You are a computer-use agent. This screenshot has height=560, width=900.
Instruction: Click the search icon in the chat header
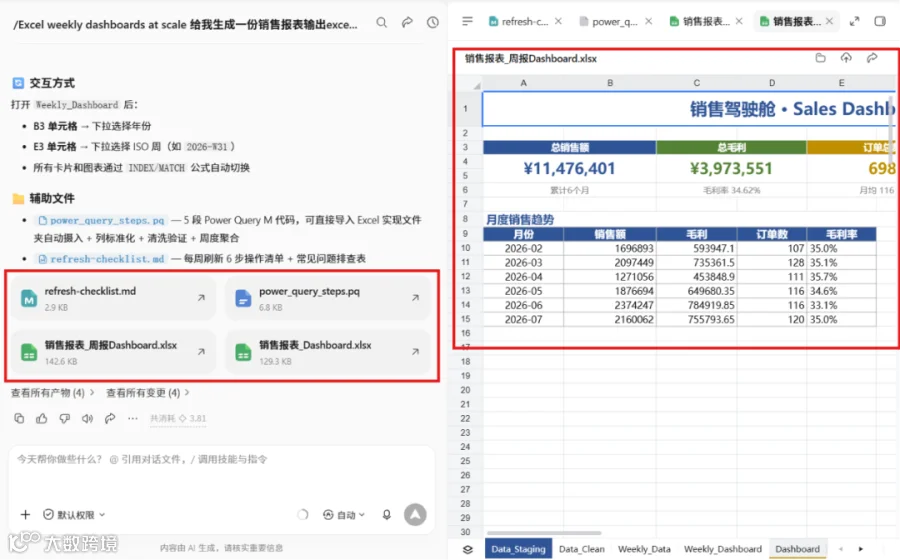point(381,22)
